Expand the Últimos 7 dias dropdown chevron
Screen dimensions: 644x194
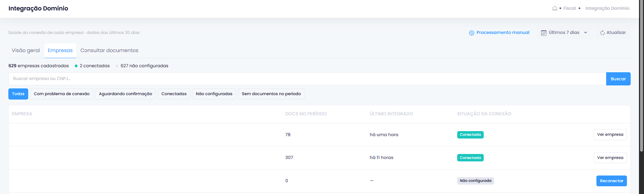[x=586, y=33]
